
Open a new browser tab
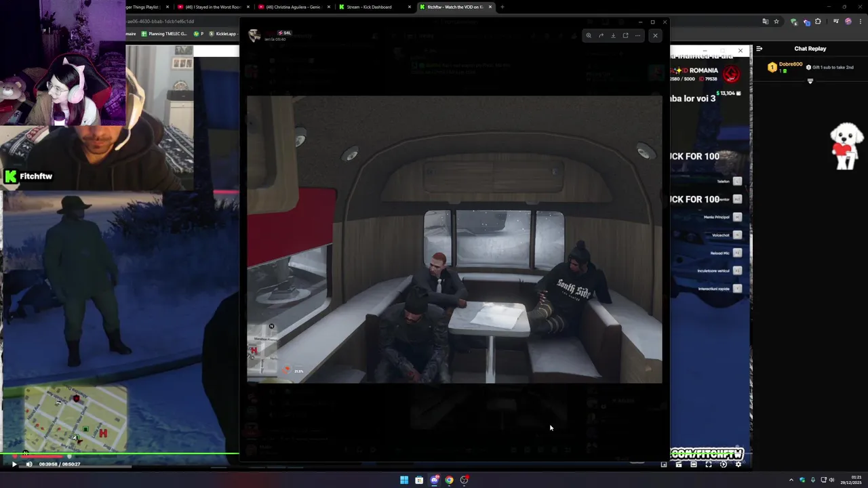pos(502,7)
